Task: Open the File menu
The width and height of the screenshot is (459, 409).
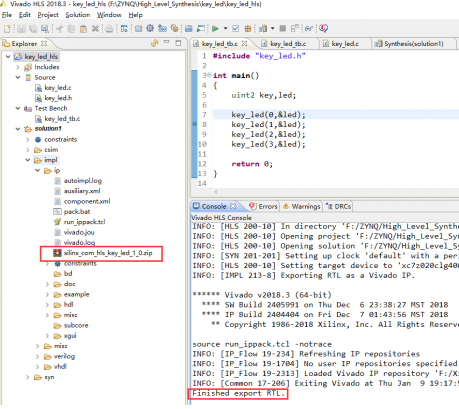Action: pos(7,15)
